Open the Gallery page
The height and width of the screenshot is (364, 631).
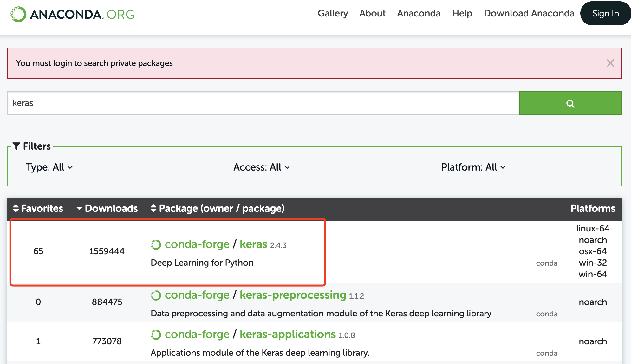point(333,13)
